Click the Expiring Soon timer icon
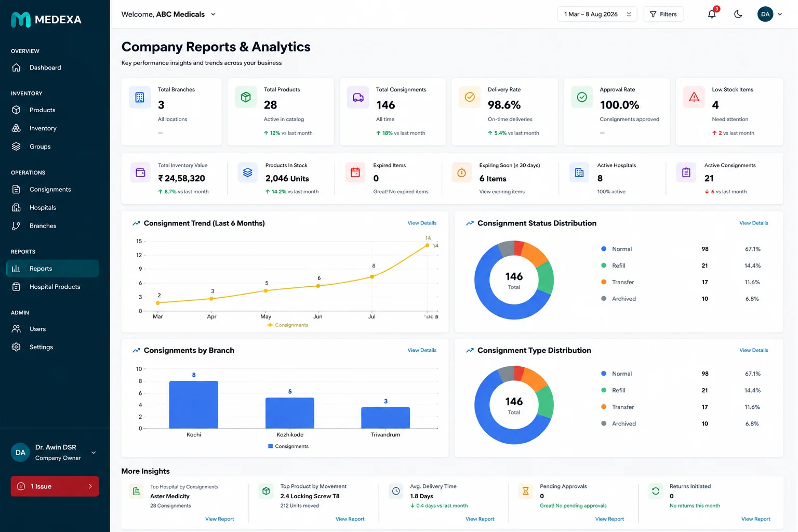This screenshot has height=532, width=798. (461, 172)
